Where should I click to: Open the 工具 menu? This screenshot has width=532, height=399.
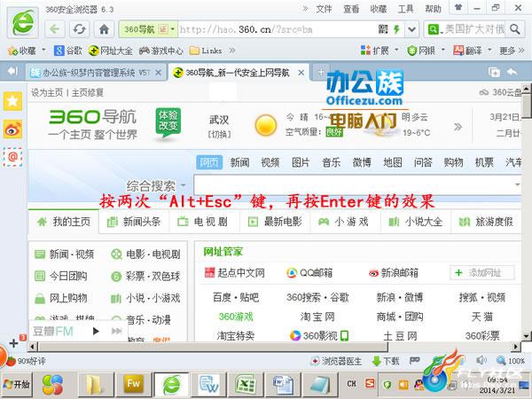(x=406, y=9)
